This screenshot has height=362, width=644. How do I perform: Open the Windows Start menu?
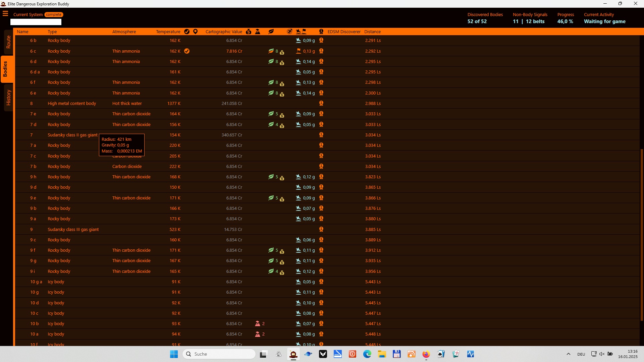coord(174,354)
